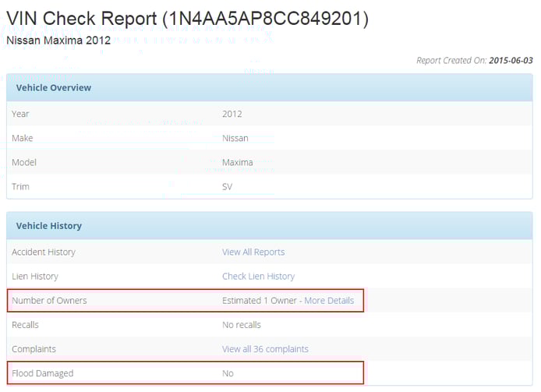Select the value 2012 in the Year row
Image resolution: width=541 pixels, height=392 pixels.
(232, 114)
